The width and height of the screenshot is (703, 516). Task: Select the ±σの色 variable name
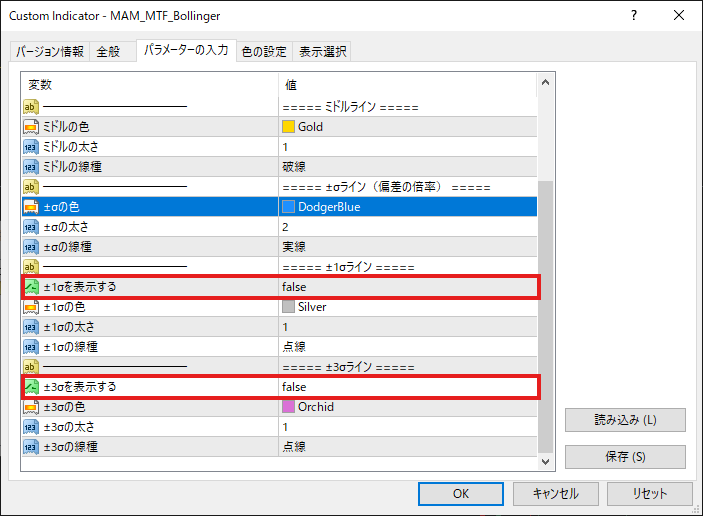click(61, 207)
